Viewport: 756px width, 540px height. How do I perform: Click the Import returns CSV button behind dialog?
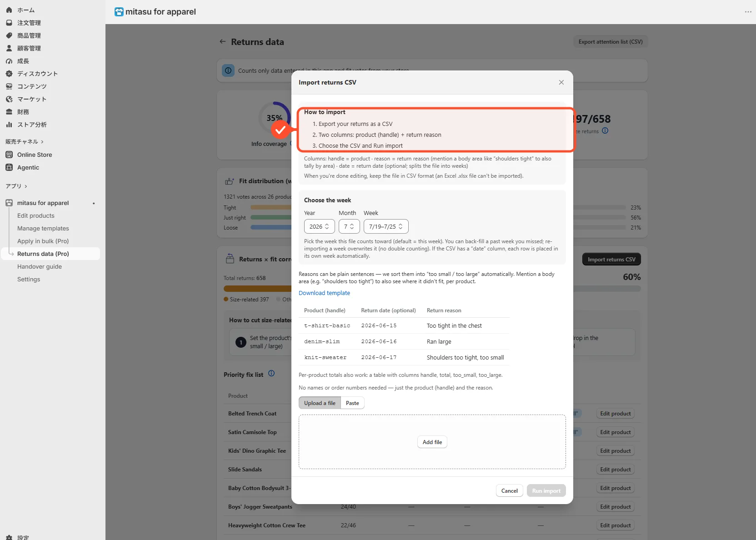[x=611, y=259]
